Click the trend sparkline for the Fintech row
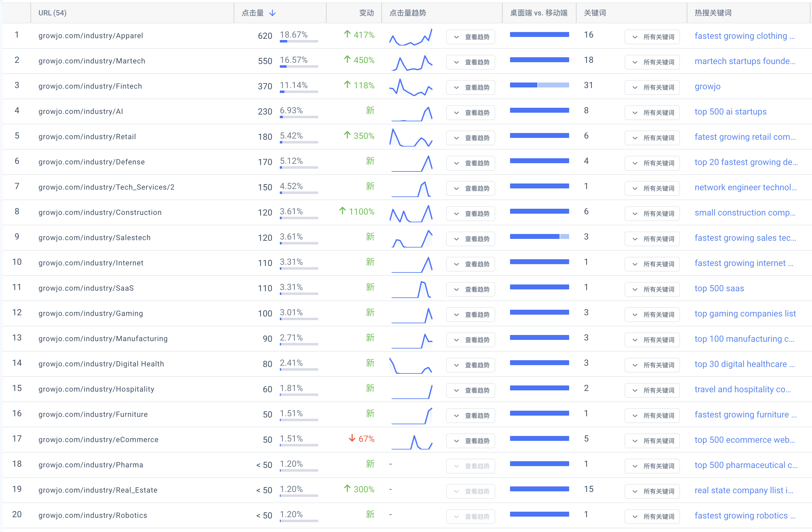812x532 pixels. point(411,87)
